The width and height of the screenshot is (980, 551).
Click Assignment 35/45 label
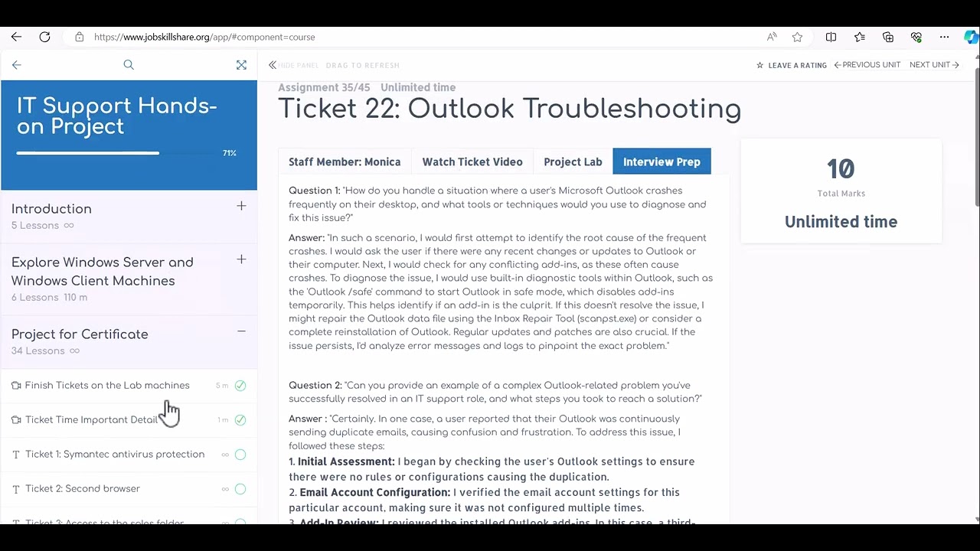tap(324, 87)
